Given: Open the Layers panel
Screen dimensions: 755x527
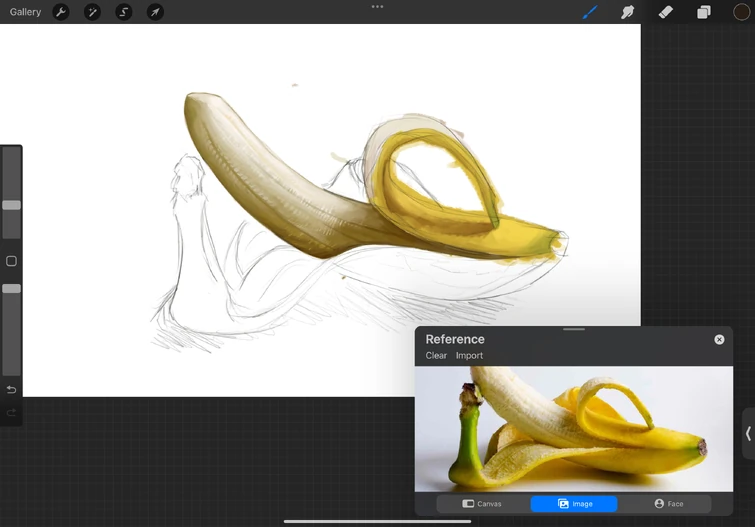Looking at the screenshot, I should click(703, 12).
